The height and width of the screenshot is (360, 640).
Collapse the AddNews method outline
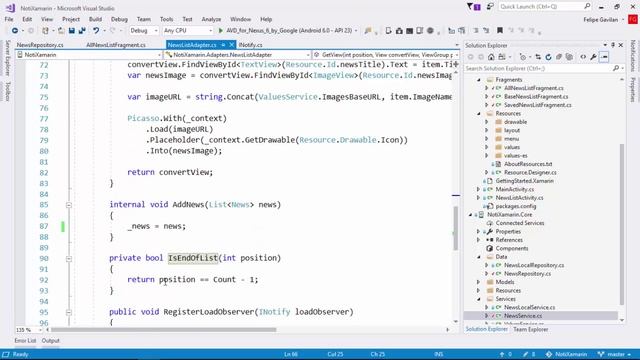tap(69, 205)
